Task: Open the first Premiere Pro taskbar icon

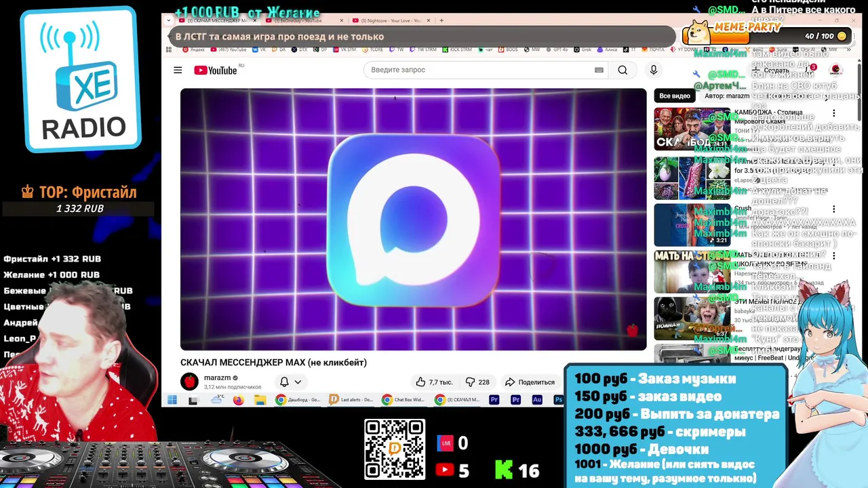Action: click(x=494, y=400)
